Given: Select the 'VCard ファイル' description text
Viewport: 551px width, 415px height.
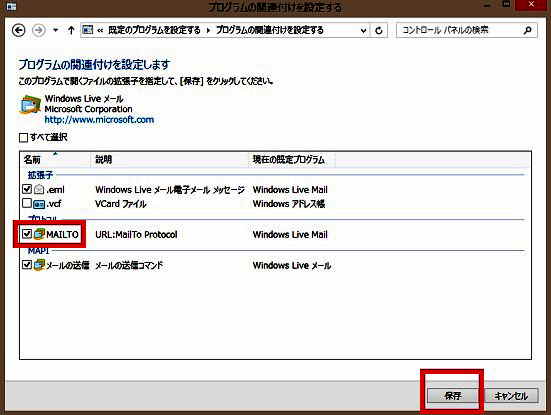Looking at the screenshot, I should click(121, 204).
